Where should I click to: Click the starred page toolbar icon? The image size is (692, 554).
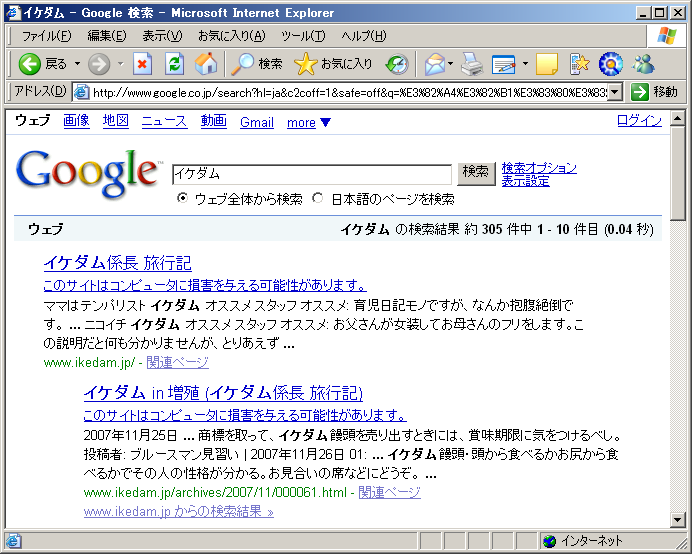click(x=579, y=64)
